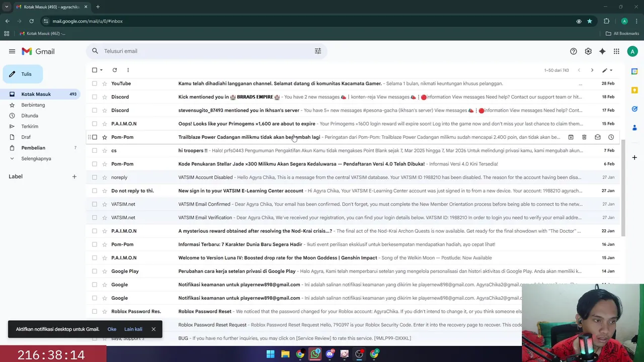Open WhatsApp on the taskbar
The width and height of the screenshot is (644, 362).
click(315, 354)
